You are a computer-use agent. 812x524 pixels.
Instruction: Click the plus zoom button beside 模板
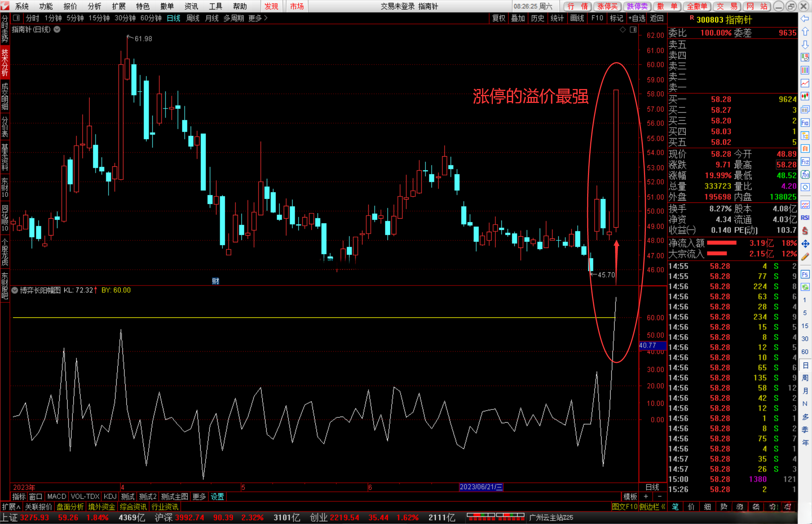(x=646, y=497)
